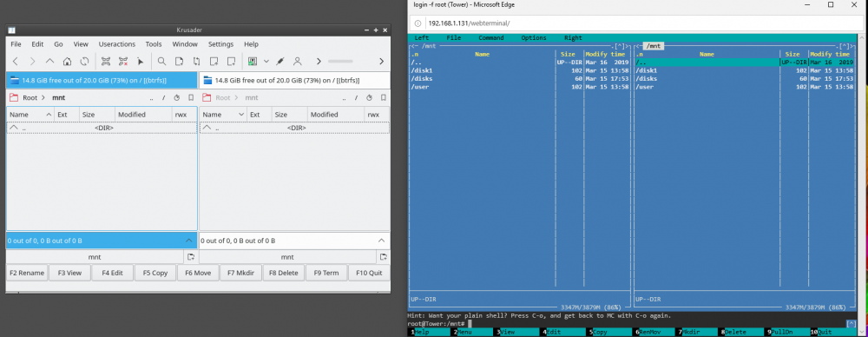Open the Window menu in Krusader
Screen dimensions: 868x337
185,44
